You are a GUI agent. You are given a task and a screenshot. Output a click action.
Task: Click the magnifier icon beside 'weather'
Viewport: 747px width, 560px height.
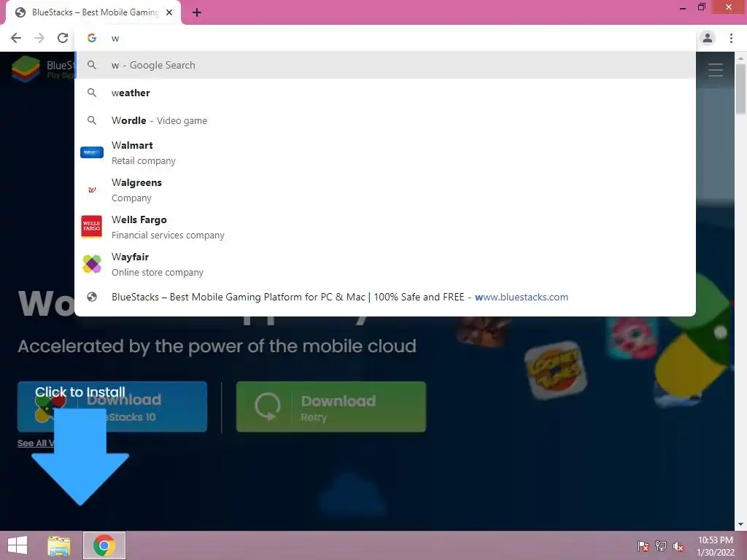(x=92, y=93)
